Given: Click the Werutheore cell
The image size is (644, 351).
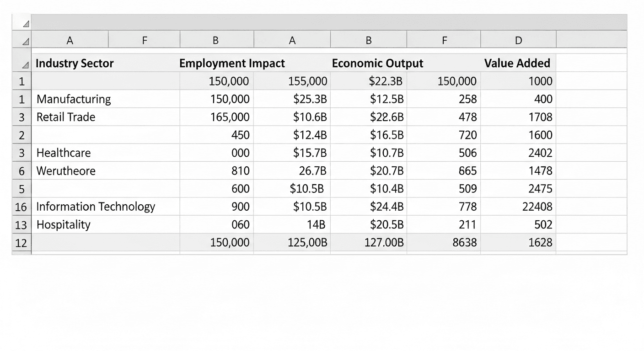Looking at the screenshot, I should coord(66,170).
